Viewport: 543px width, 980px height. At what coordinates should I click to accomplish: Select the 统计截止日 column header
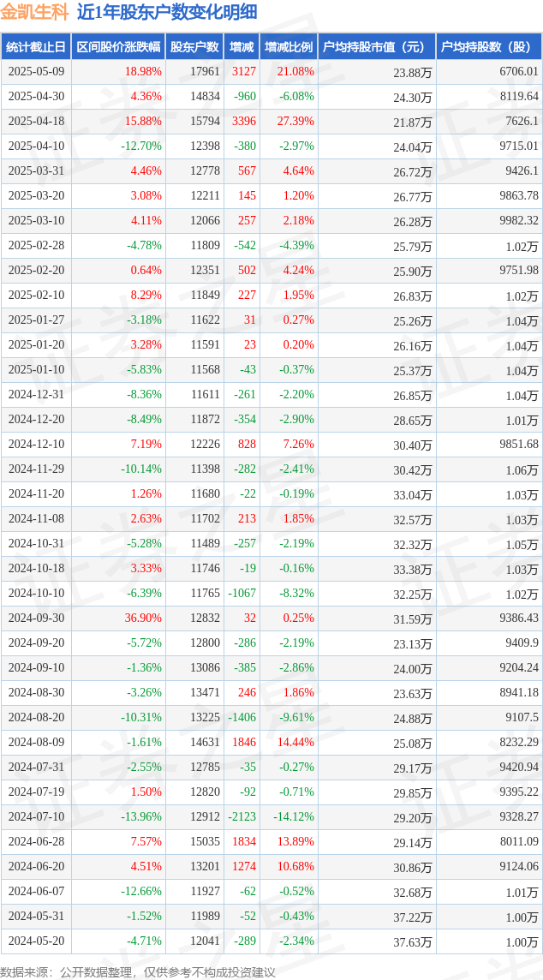pos(36,47)
